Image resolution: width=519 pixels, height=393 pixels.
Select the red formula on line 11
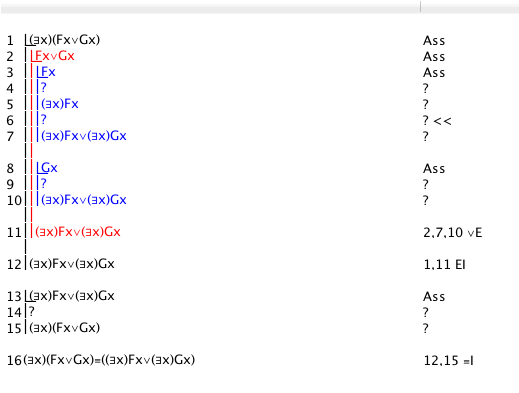(78, 232)
